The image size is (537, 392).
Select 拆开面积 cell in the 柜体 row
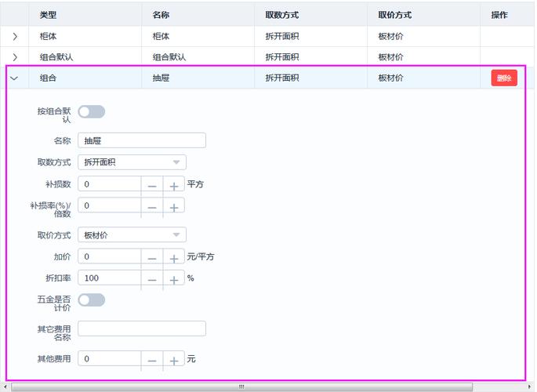[x=311, y=36]
